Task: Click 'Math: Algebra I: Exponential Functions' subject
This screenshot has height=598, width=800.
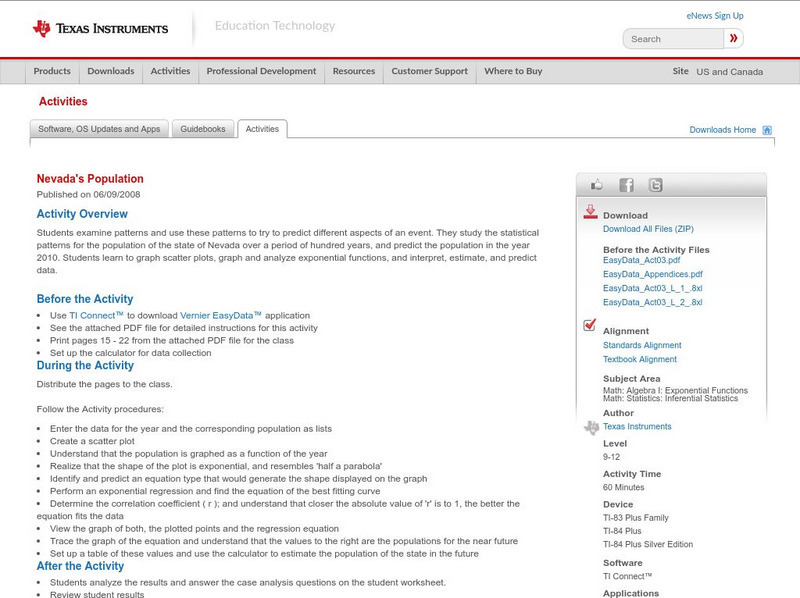Action: 676,390
